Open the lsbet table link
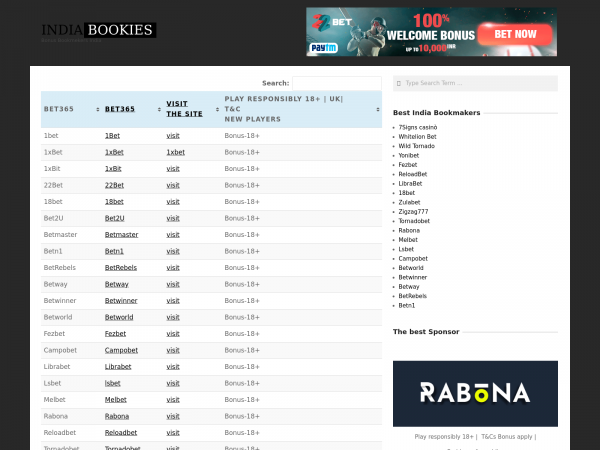This screenshot has height=450, width=600. point(112,383)
